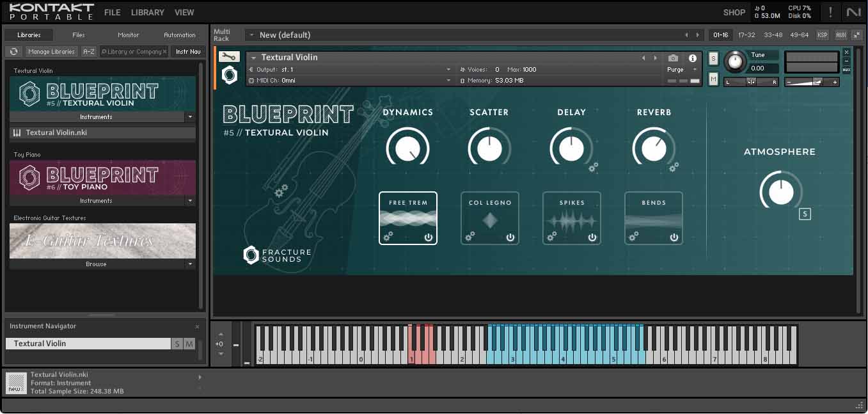
Task: Click the AUX rack icon
Action: (840, 35)
